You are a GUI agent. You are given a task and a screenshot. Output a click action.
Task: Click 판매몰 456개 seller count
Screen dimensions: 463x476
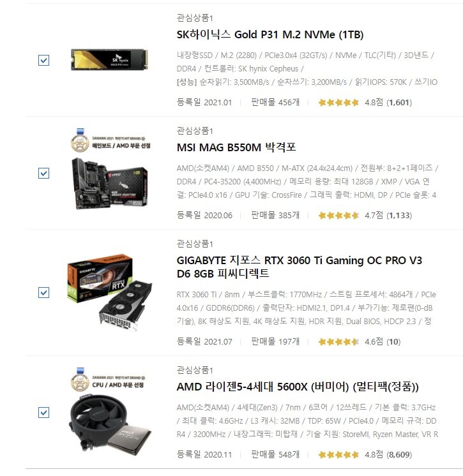[275, 102]
